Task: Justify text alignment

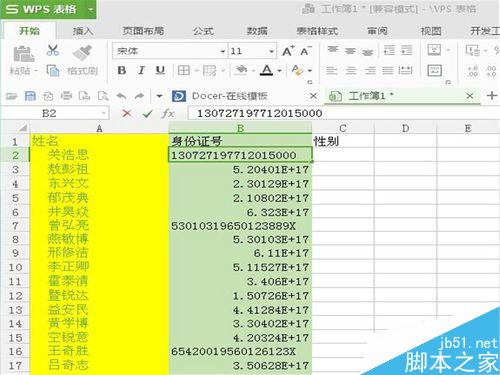Action: click(x=387, y=70)
